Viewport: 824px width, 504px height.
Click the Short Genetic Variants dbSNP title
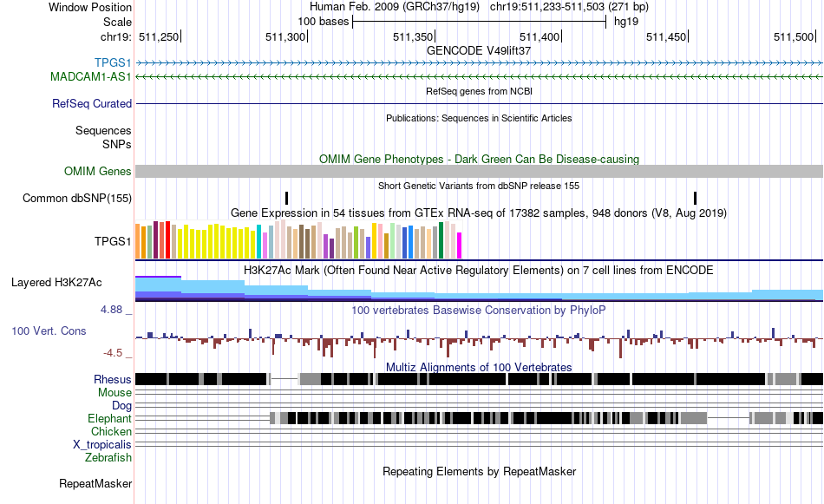coord(479,186)
